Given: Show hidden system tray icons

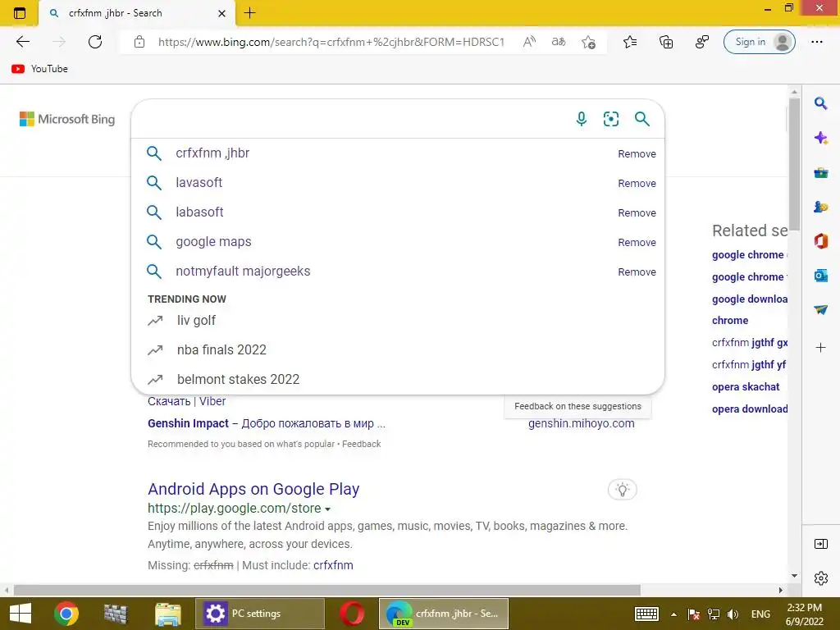Looking at the screenshot, I should (674, 614).
